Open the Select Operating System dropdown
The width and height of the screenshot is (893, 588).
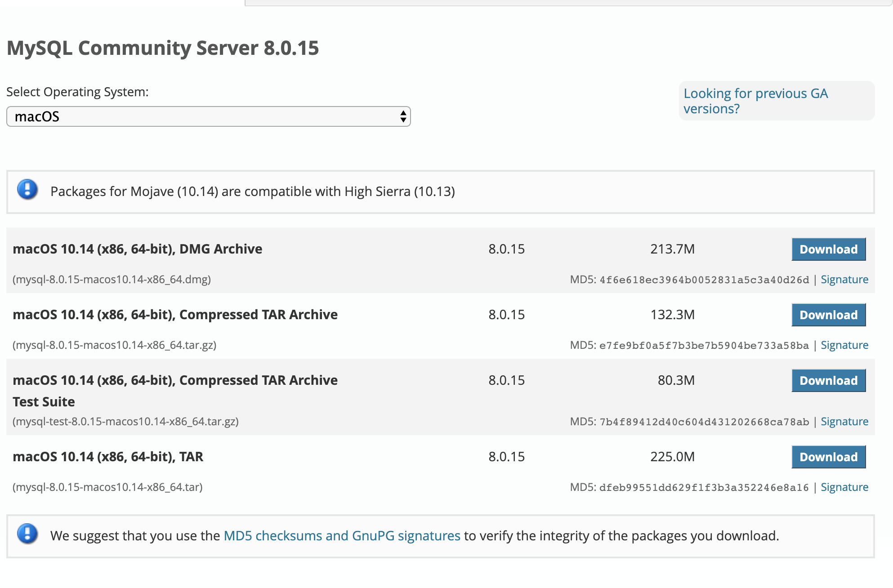208,117
